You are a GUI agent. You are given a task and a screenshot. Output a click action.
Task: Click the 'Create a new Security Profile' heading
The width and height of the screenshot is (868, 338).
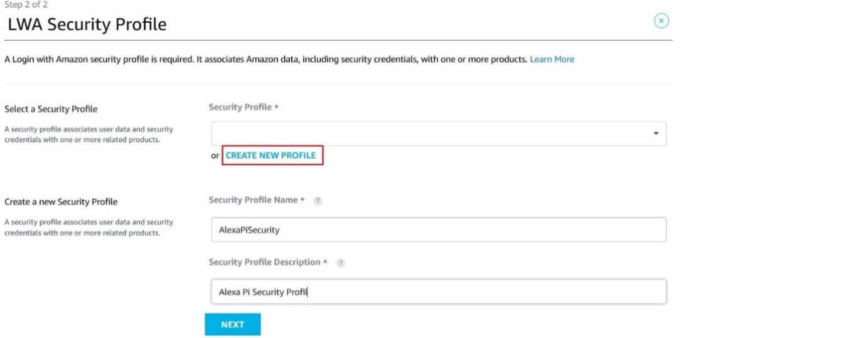[x=61, y=202]
